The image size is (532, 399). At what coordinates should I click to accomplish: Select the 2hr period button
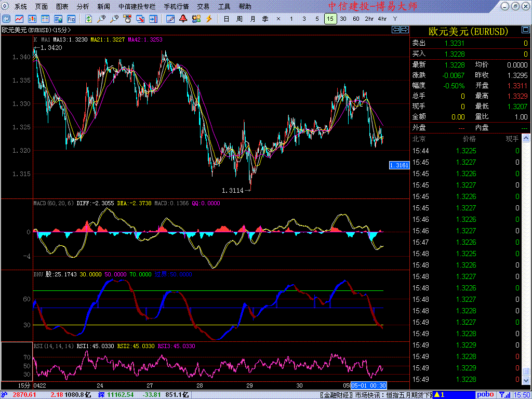(369, 19)
